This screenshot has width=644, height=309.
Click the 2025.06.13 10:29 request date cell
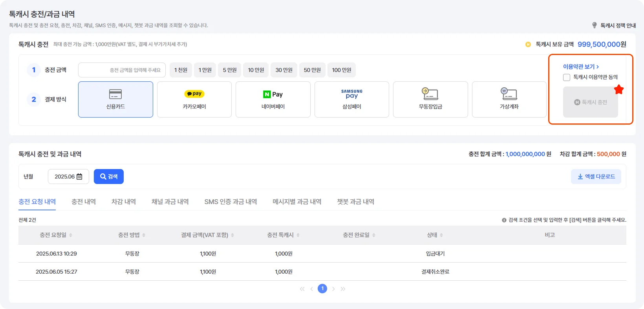coord(57,254)
